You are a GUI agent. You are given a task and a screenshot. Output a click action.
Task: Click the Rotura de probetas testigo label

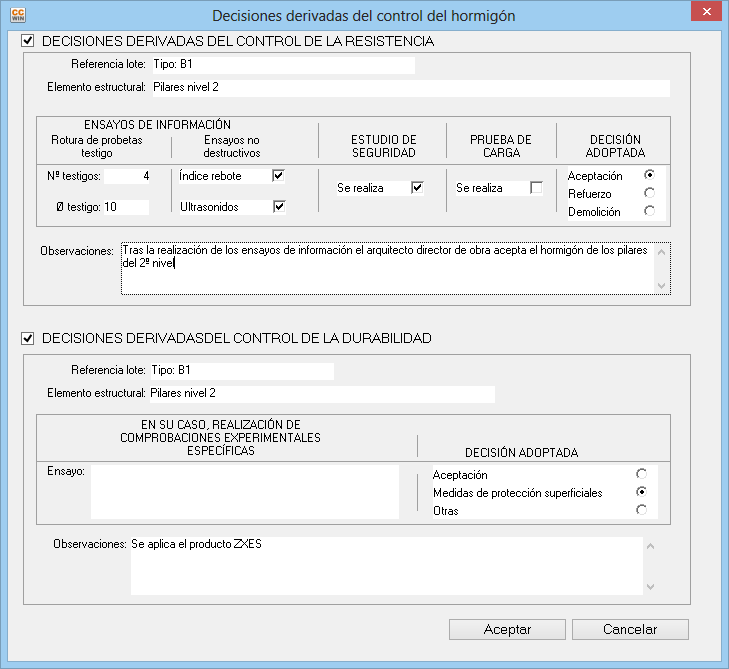pos(97,146)
